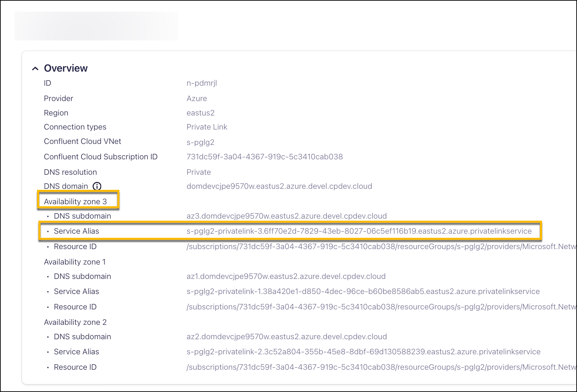Select the DNS resolution value Private
Viewport: 577px width, 392px height.
(x=199, y=172)
